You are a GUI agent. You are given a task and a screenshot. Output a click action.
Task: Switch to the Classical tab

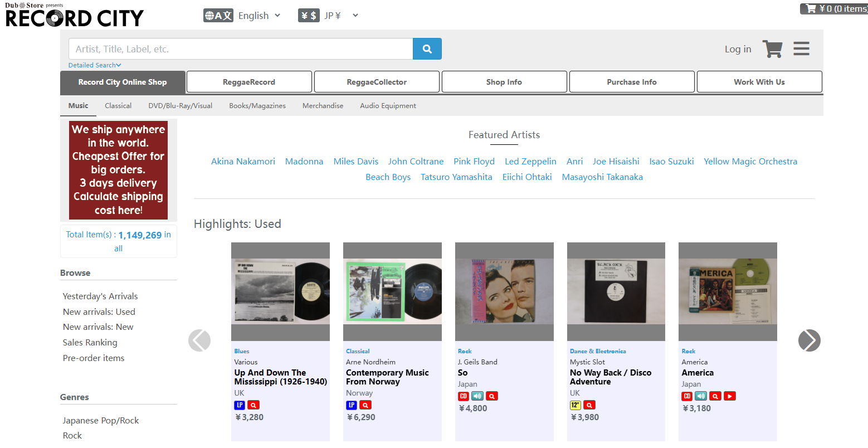(118, 106)
